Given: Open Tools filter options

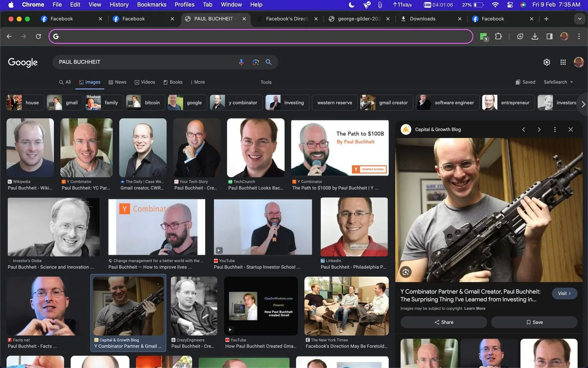Looking at the screenshot, I should [x=266, y=82].
